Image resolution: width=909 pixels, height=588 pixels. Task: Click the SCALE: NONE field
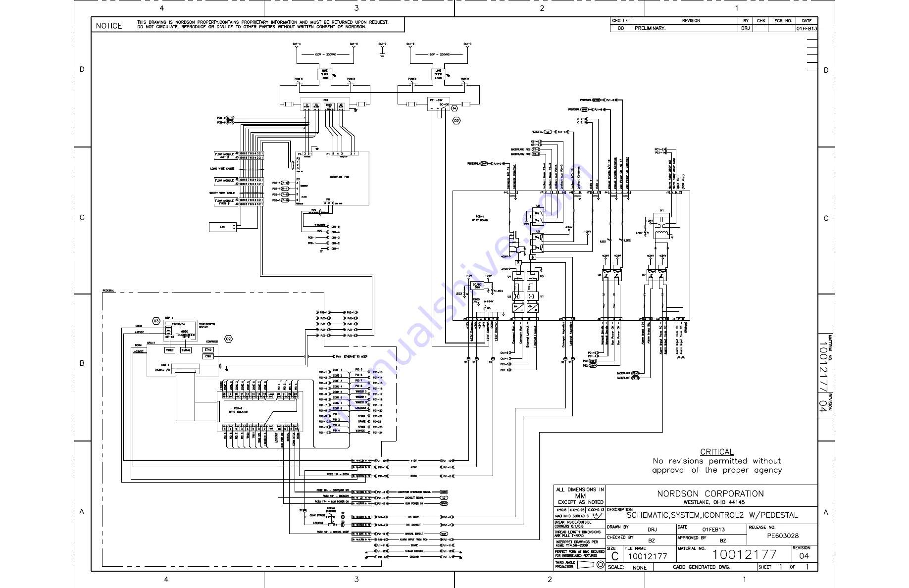[x=627, y=567]
